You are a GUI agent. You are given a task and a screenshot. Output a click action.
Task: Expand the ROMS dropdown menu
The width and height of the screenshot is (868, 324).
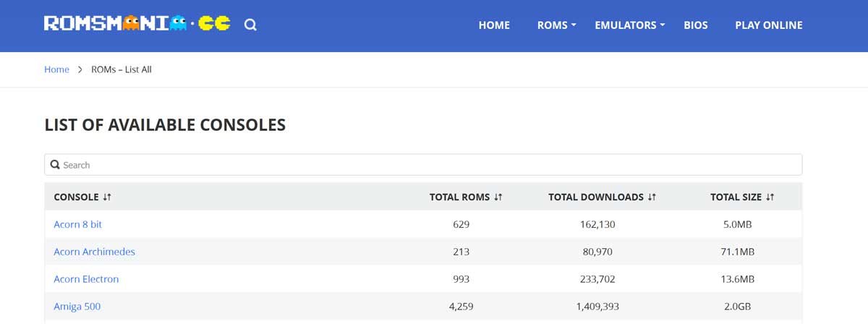556,25
